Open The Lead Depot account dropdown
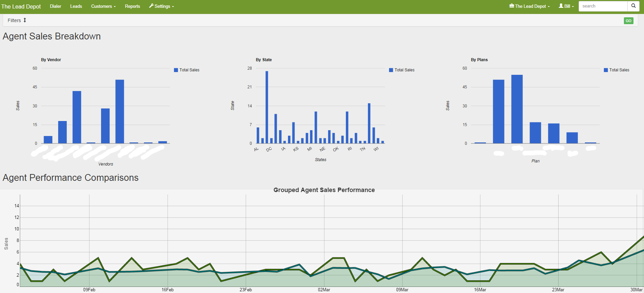Screen dimensions: 644x293 [x=530, y=6]
